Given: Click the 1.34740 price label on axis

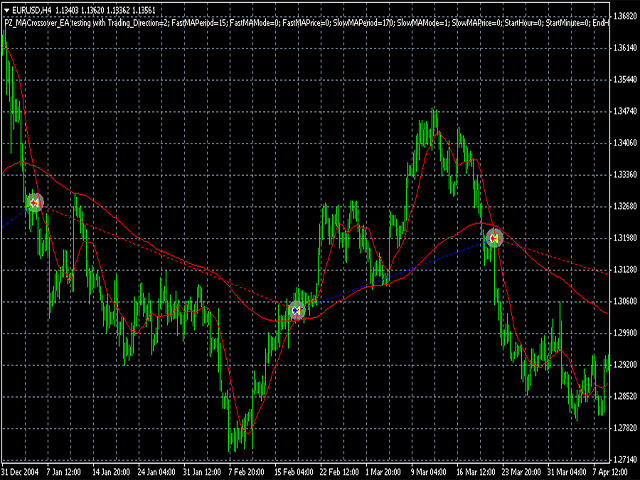Looking at the screenshot, I should pos(625,111).
